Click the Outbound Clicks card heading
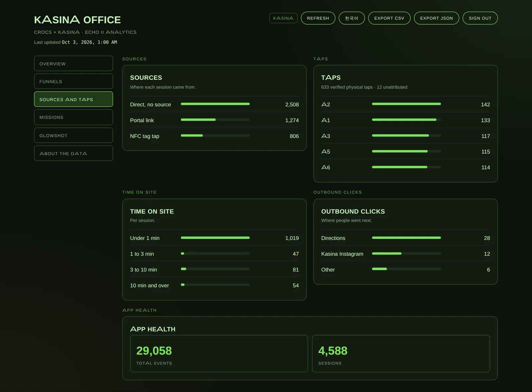This screenshot has width=532, height=392. pos(353,211)
